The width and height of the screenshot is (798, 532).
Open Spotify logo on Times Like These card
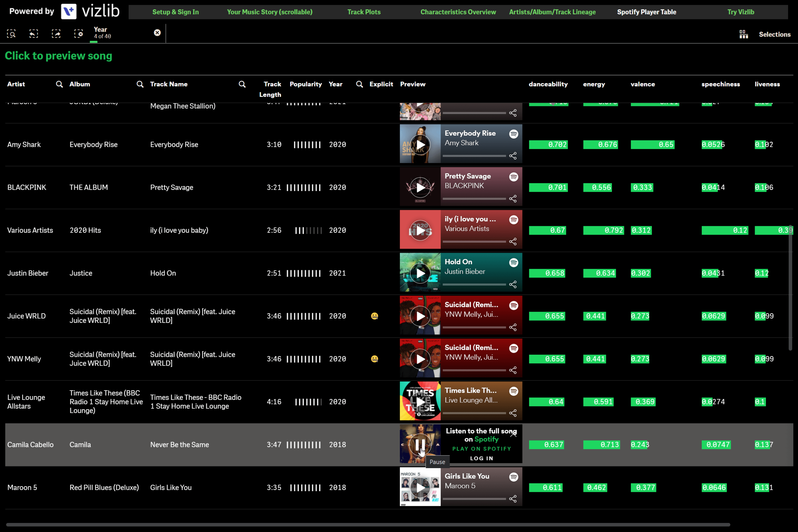coord(514,391)
